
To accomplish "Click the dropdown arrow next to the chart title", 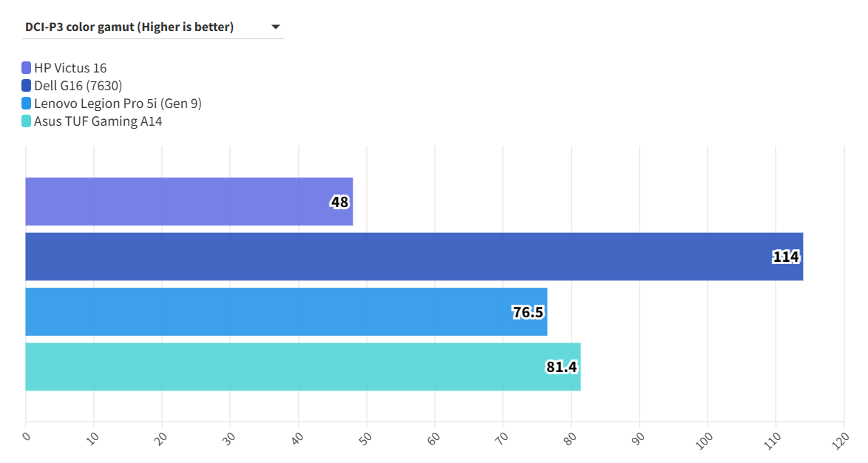I will tap(276, 27).
